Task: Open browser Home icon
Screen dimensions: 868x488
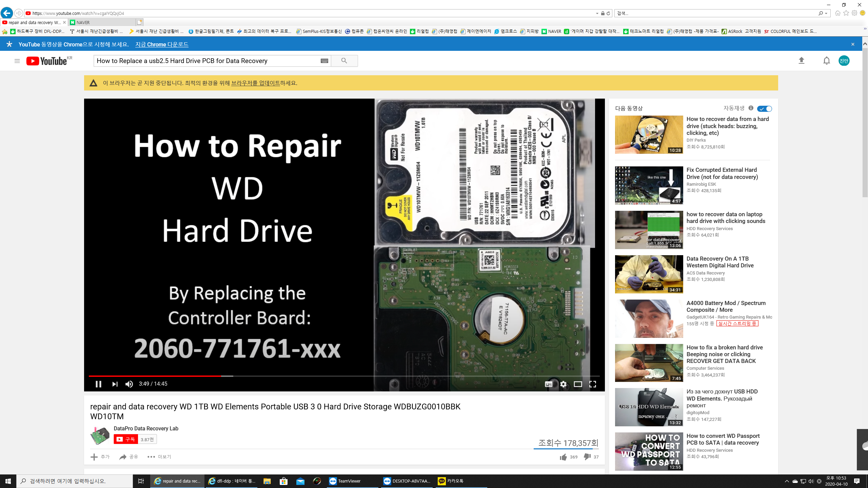Action: (837, 13)
